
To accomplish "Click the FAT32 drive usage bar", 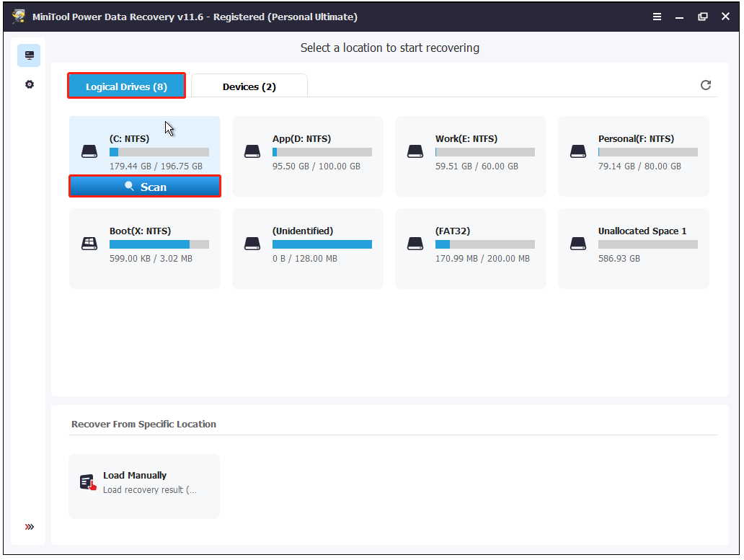I will pos(485,244).
